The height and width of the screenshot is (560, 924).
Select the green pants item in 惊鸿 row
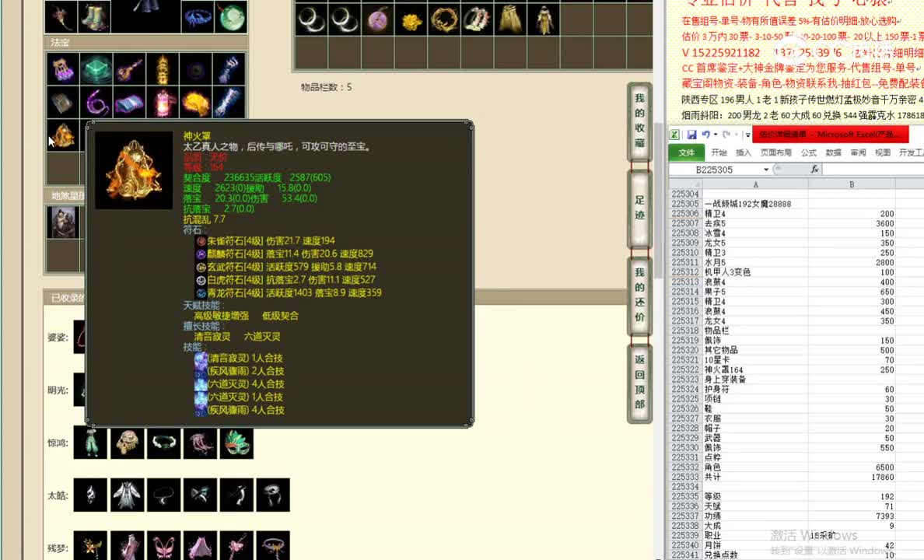click(90, 443)
